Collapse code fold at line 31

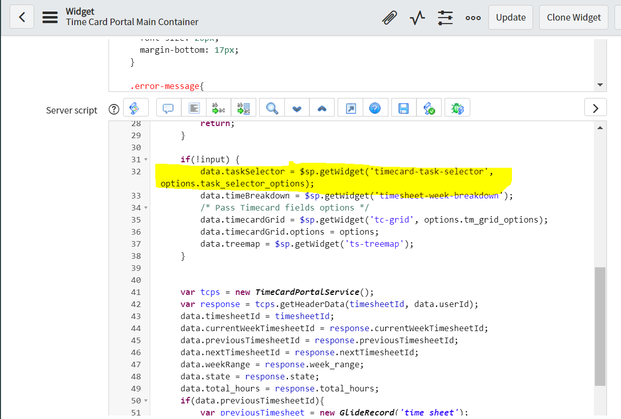pos(146,160)
